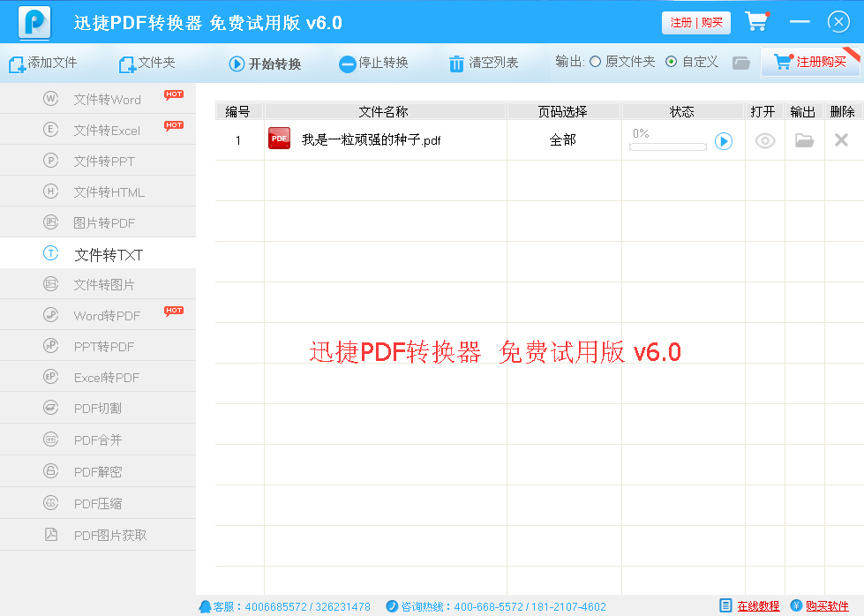
Task: Click the PDF合并 merge icon
Action: click(x=50, y=439)
